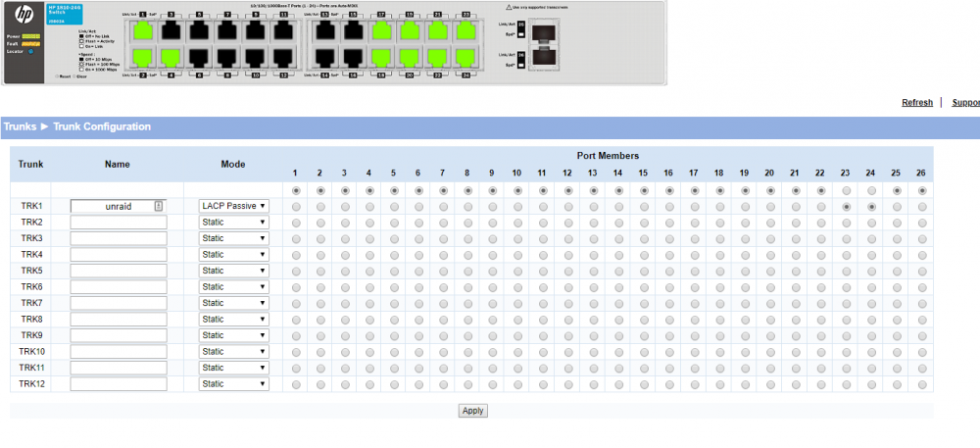The width and height of the screenshot is (980, 448).
Task: Click port 3 jack on switch graphic
Action: (171, 29)
